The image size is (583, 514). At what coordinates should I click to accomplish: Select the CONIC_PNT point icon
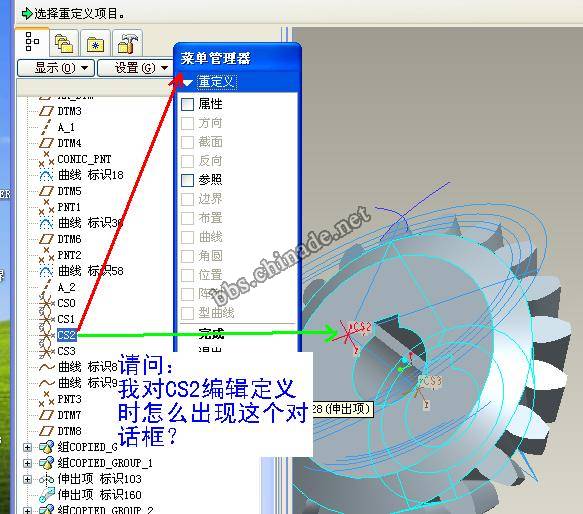click(46, 159)
